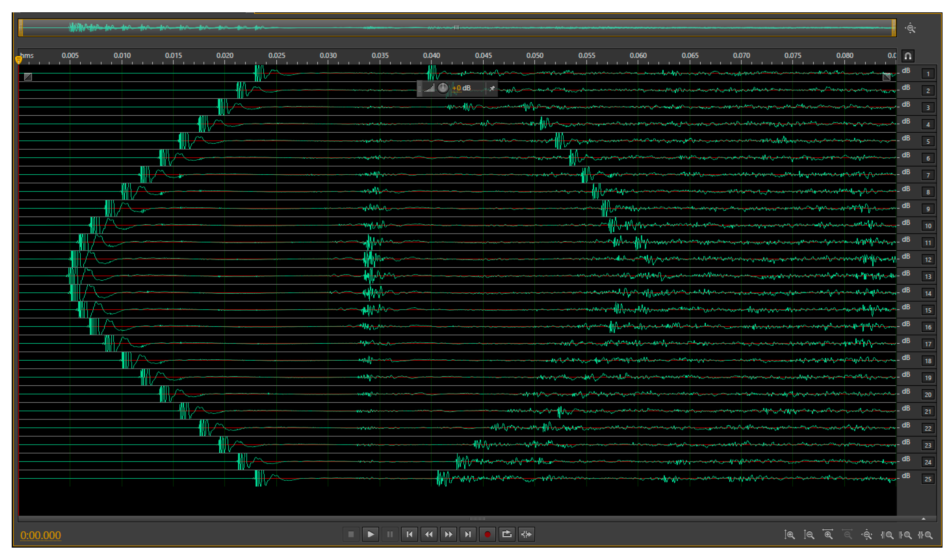Toggle loop playback in the transport bar

[507, 534]
